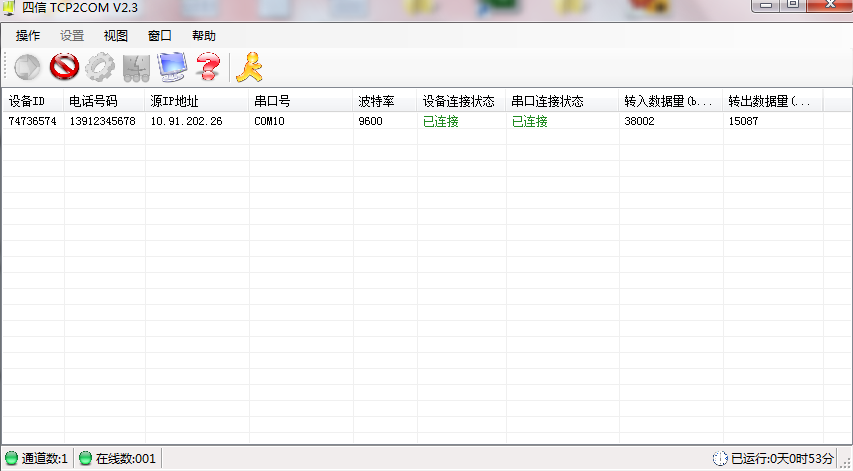Viewport: 853px width, 471px height.
Task: Click the green channel count status light
Action: (11, 458)
